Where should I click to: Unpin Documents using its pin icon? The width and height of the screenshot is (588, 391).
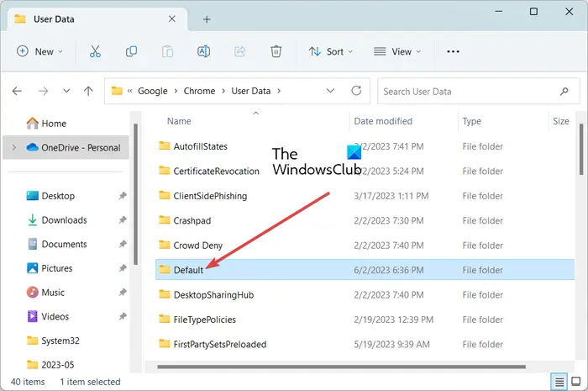pos(123,244)
